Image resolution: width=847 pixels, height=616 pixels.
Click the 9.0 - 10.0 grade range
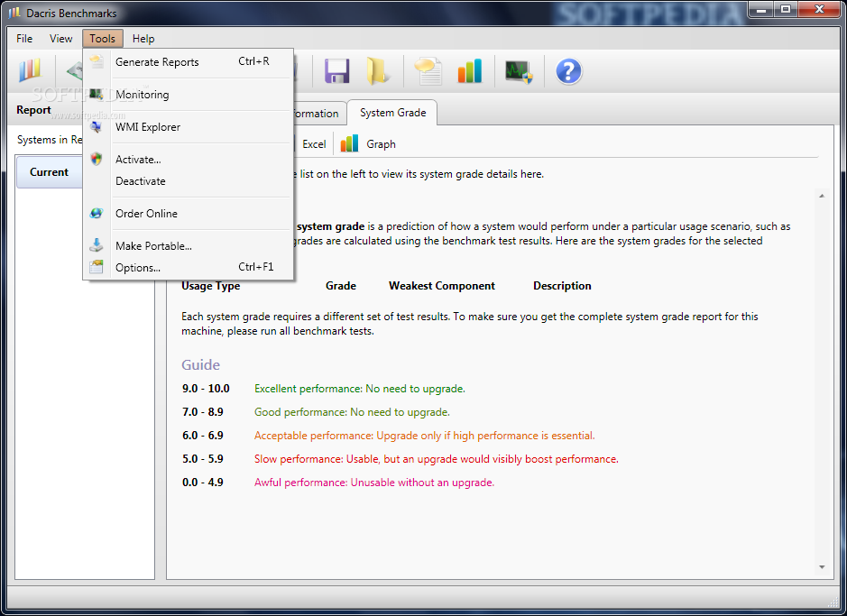click(206, 388)
